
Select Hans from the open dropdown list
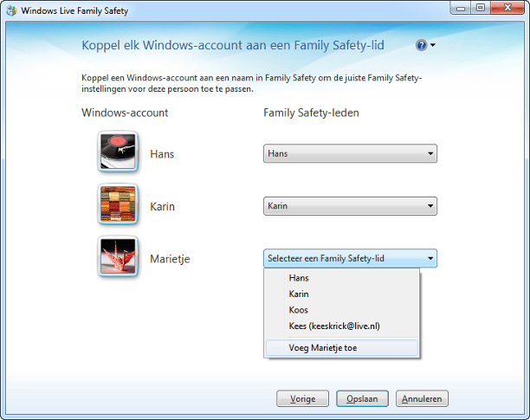[342, 278]
